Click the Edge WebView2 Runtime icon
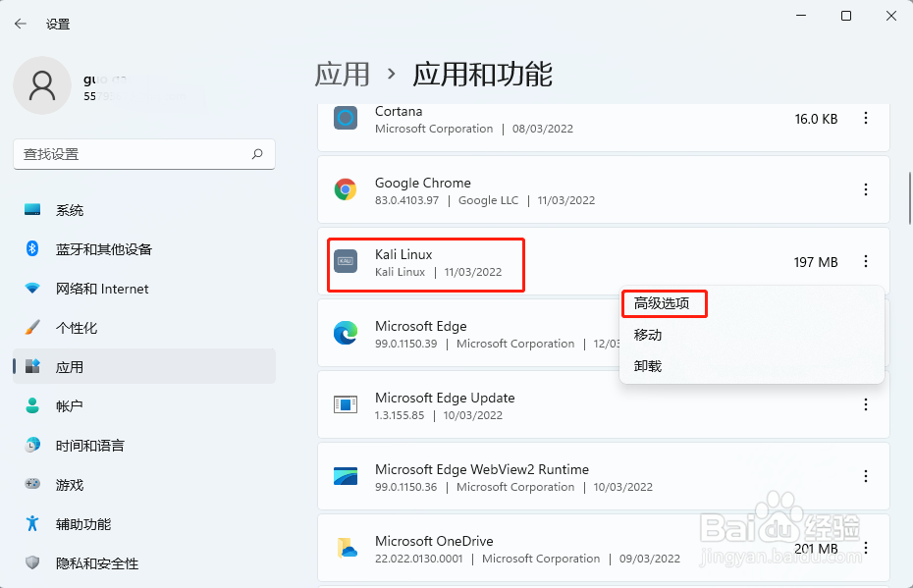This screenshot has width=913, height=588. pos(346,476)
